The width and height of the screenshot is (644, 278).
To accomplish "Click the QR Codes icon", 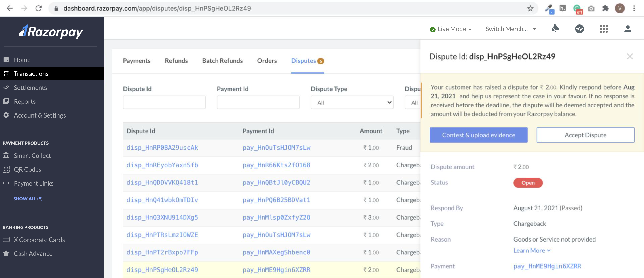I will pos(6,169).
